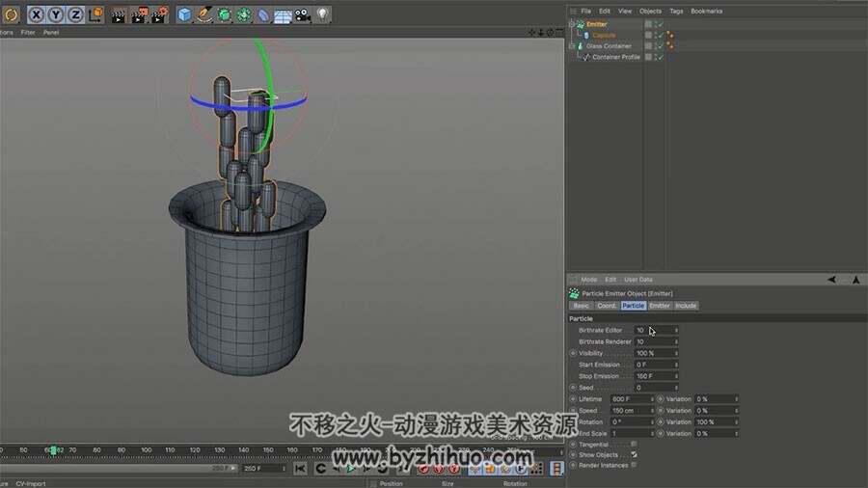Select the Capsule object in tree

click(x=604, y=36)
